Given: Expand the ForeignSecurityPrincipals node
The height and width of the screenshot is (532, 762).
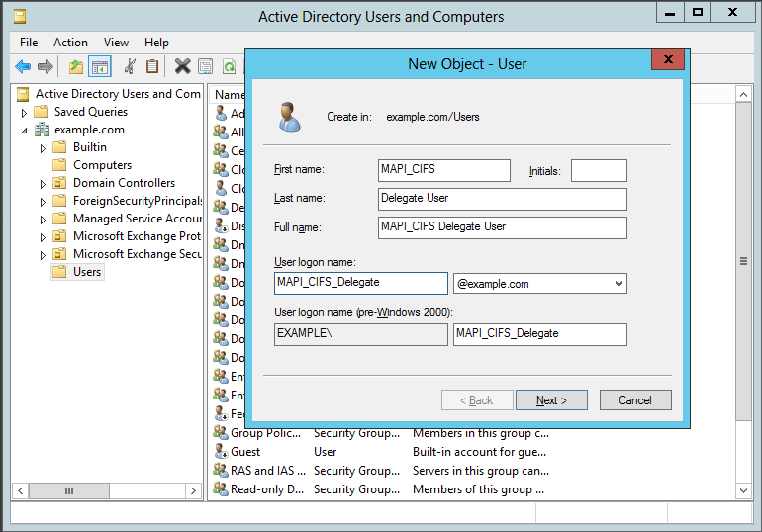Looking at the screenshot, I should tap(43, 202).
